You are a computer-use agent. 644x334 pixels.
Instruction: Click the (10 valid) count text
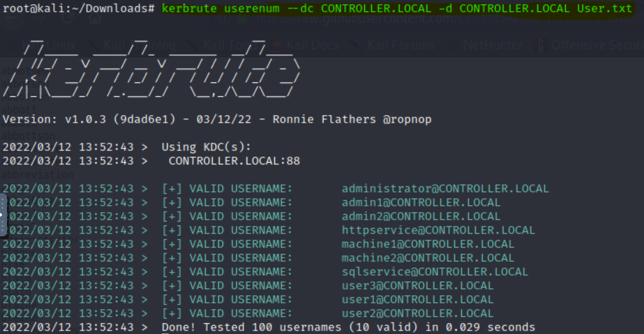[383, 328]
